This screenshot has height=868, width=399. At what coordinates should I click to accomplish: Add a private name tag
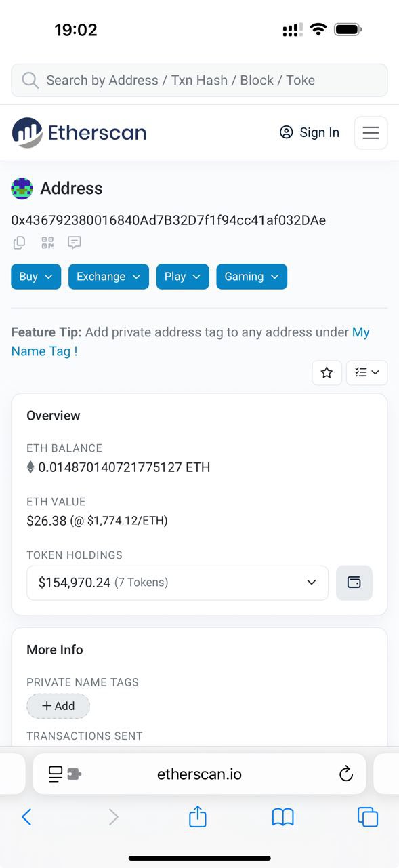[58, 706]
